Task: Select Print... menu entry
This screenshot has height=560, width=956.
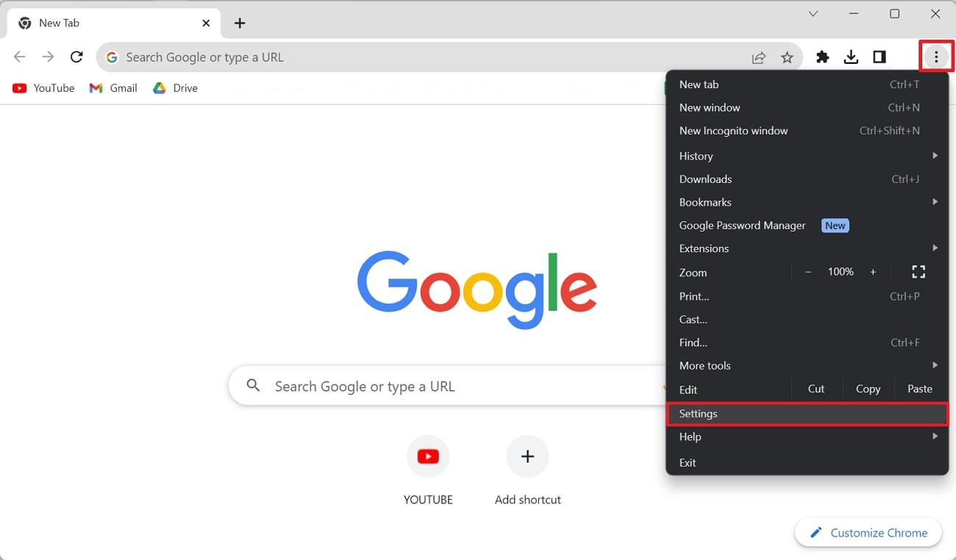Action: pyautogui.click(x=807, y=297)
